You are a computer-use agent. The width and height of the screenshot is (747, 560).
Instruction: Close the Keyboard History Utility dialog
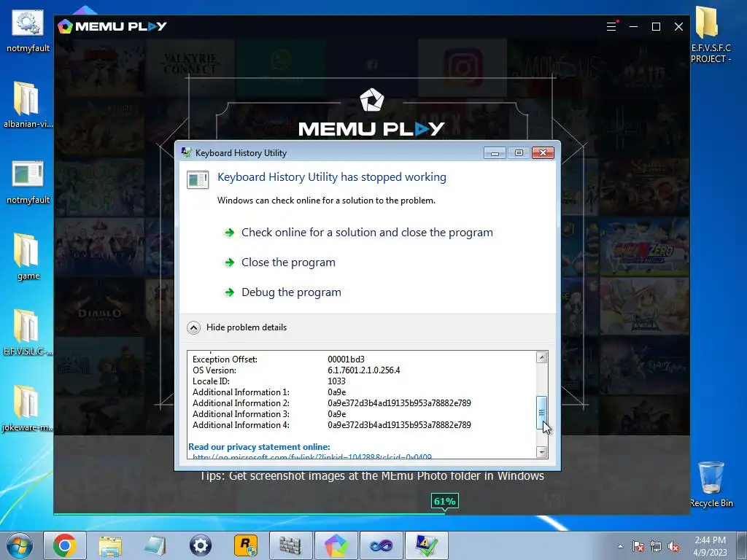click(x=543, y=153)
